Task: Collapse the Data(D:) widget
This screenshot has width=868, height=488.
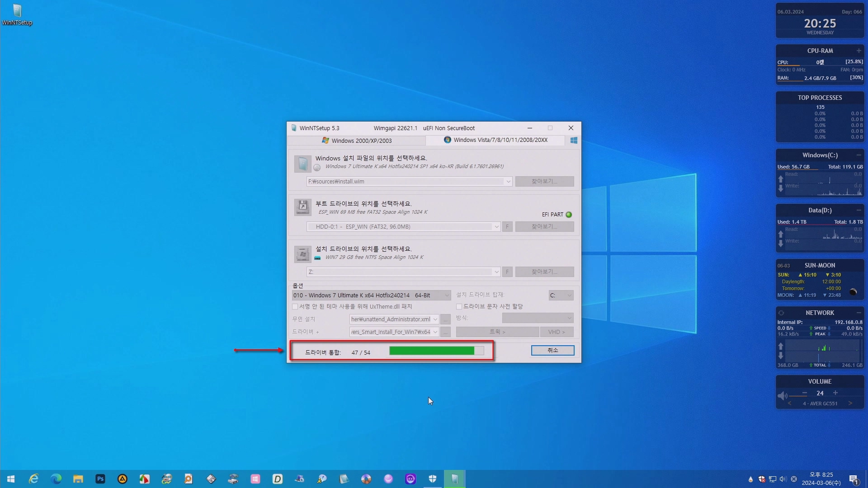Action: (x=859, y=210)
